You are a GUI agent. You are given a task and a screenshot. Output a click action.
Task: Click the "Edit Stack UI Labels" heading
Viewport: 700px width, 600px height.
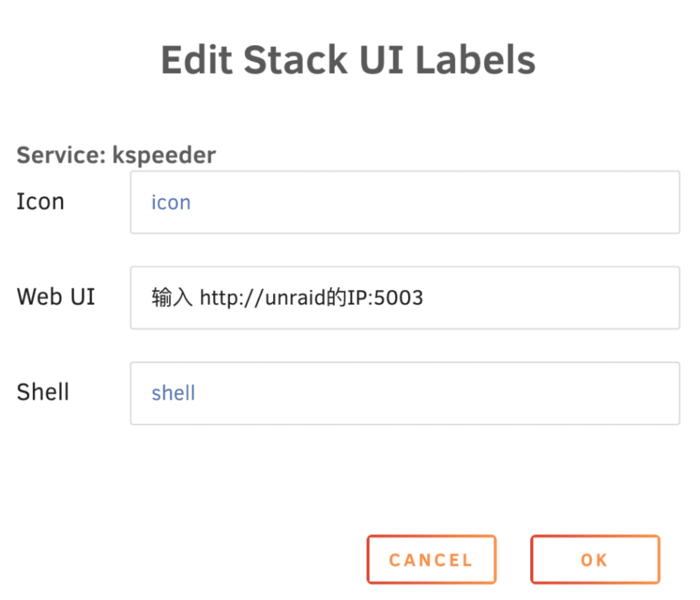tap(348, 60)
